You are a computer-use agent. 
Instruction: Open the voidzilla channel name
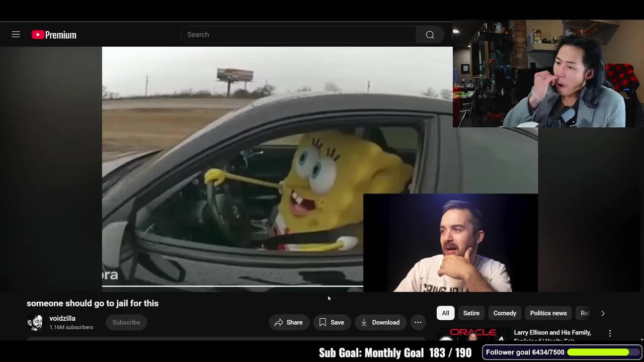pos(62,318)
